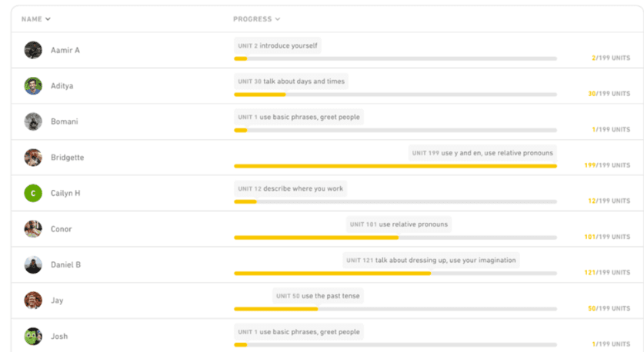Open student name Bridgette

click(68, 158)
